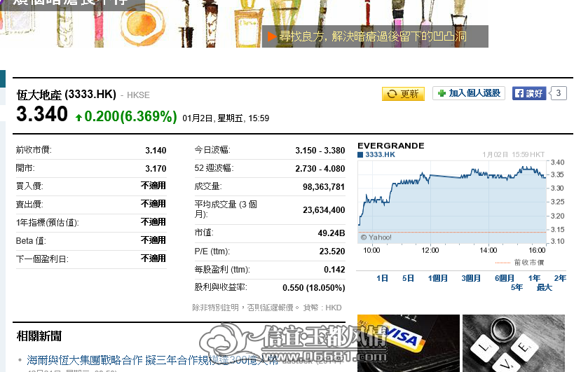Screen dimensions: 588x372
Task: Click the like count bubble showing 3
Action: click(558, 93)
